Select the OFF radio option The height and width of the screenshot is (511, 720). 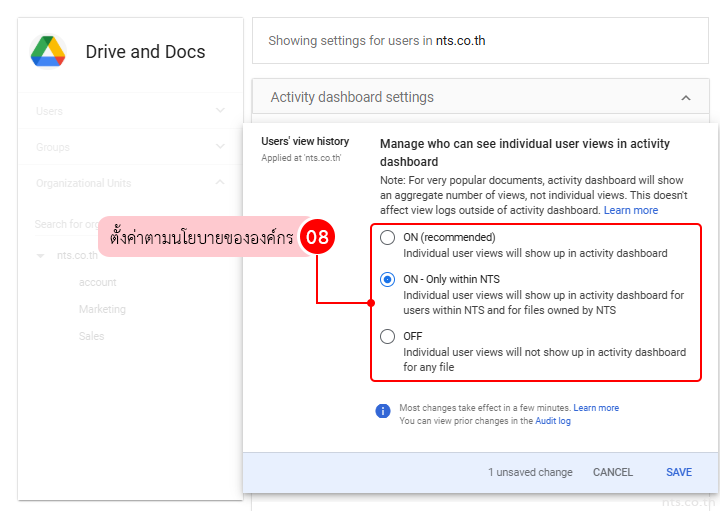(388, 337)
